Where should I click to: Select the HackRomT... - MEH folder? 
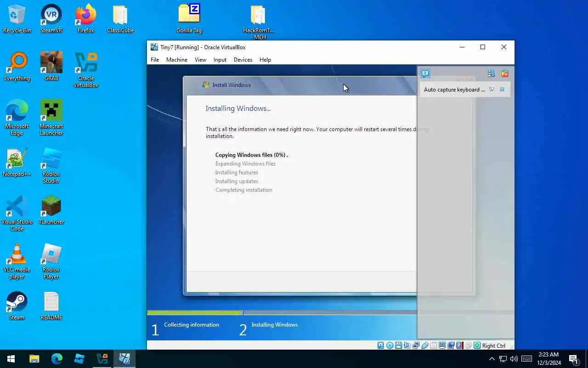[x=258, y=22]
